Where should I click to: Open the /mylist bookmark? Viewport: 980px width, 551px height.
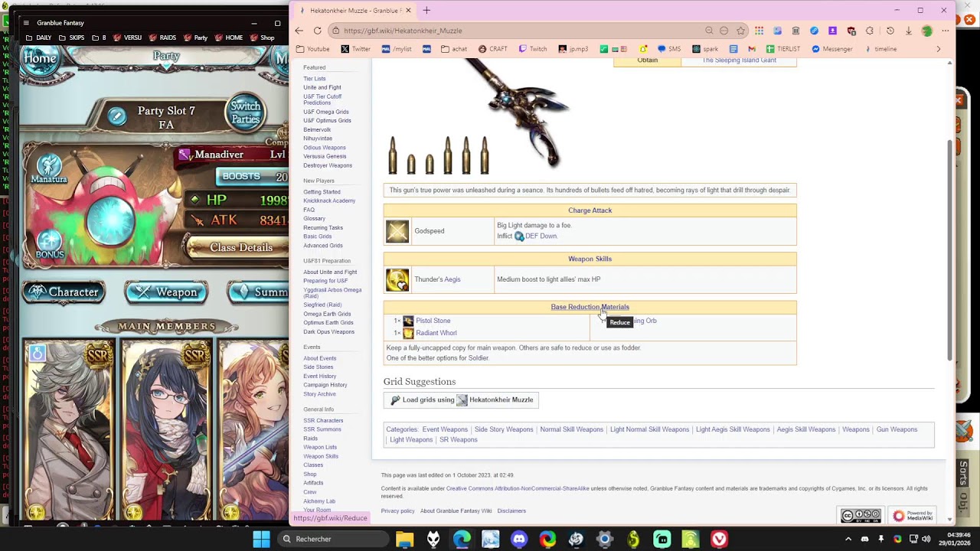[x=396, y=49]
